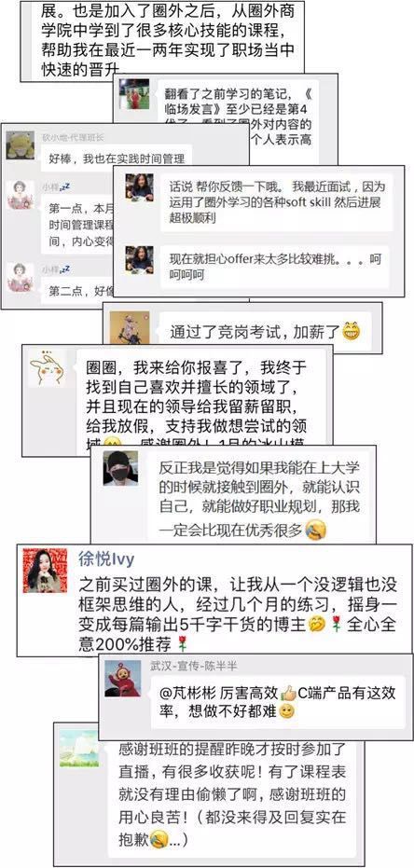Open the masked person avatar
The width and height of the screenshot is (414, 868).
click(x=120, y=468)
